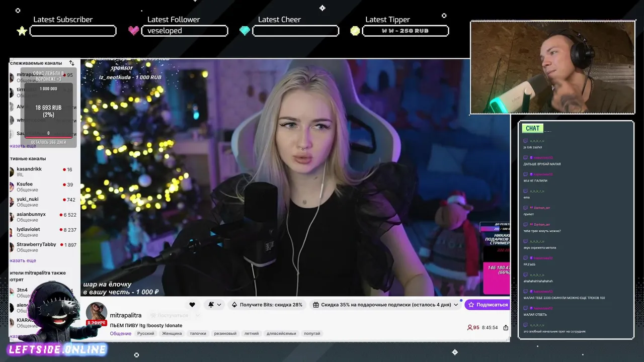This screenshot has width=644, height=362.
Task: Open lydiaviolet channel avatar
Action: 12,232
